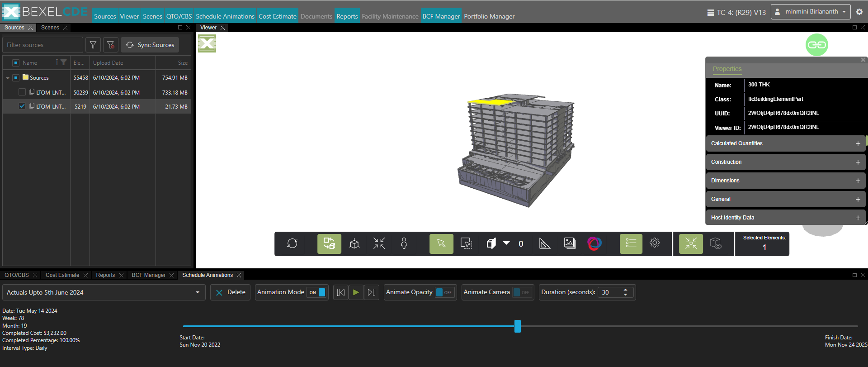The width and height of the screenshot is (868, 367).
Task: Click the properties list icon in toolbar
Action: point(631,244)
